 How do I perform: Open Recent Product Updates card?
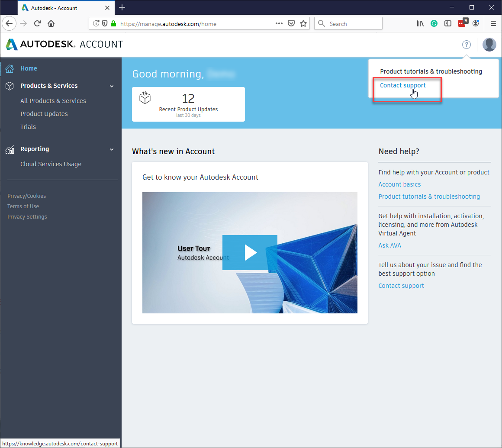pyautogui.click(x=188, y=104)
